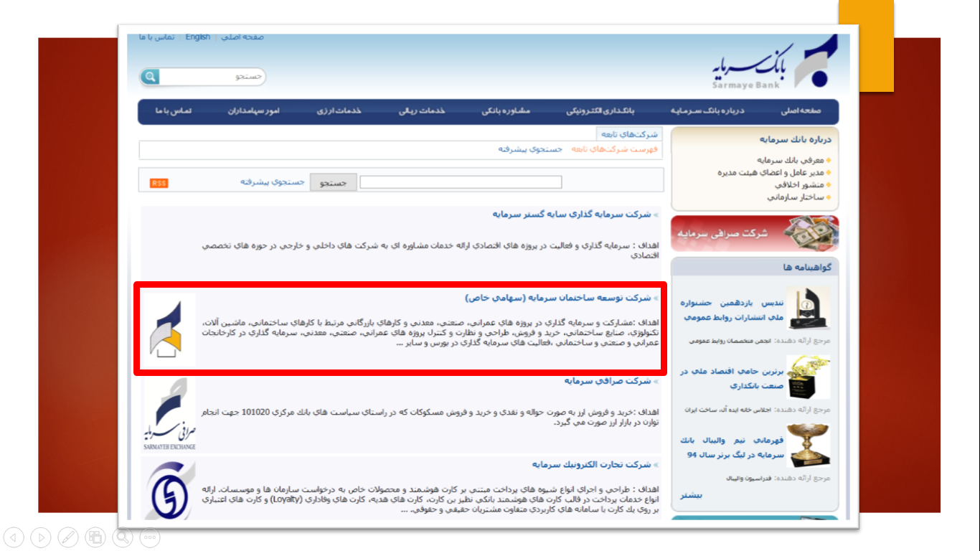Click the volleyball championship cup thumbnail
The width and height of the screenshot is (980, 551).
[x=809, y=446]
